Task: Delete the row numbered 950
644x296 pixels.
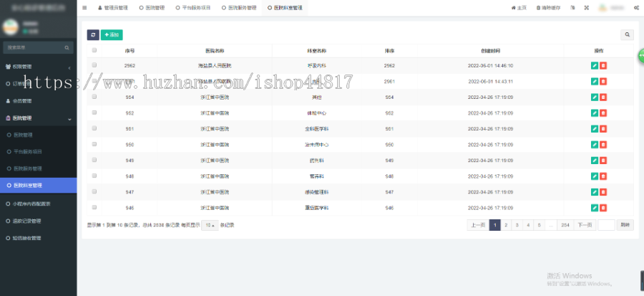Action: 603,145
